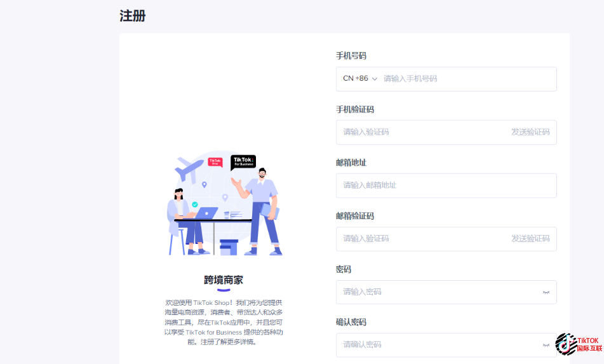Click the 密码 field label
The width and height of the screenshot is (604, 364).
(x=343, y=269)
